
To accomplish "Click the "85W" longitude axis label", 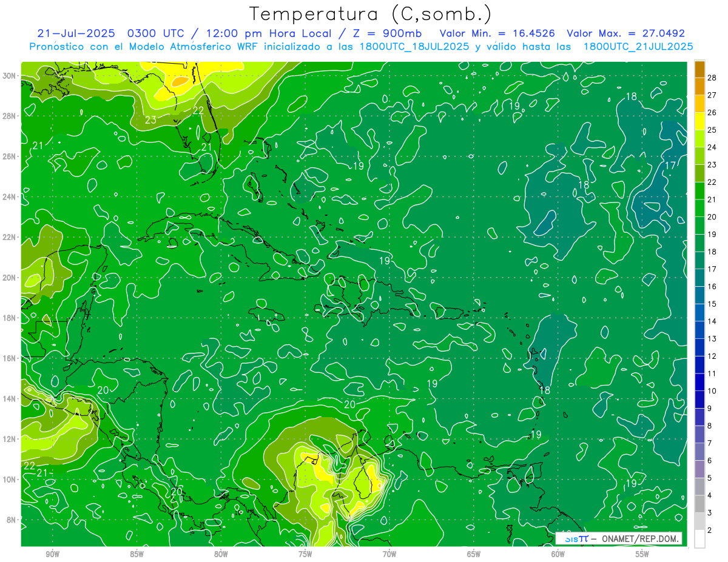I will coord(136,554).
